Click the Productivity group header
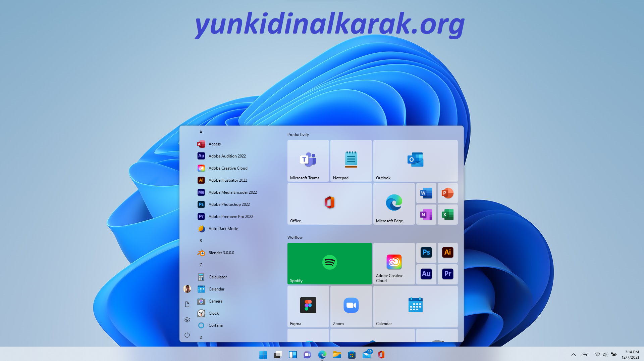Screen dimensions: 644x361 [298, 135]
